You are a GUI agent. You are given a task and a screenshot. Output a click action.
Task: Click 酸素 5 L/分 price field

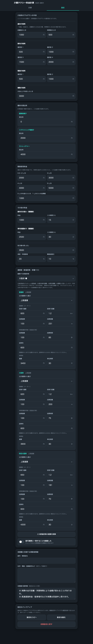click(61, 188)
